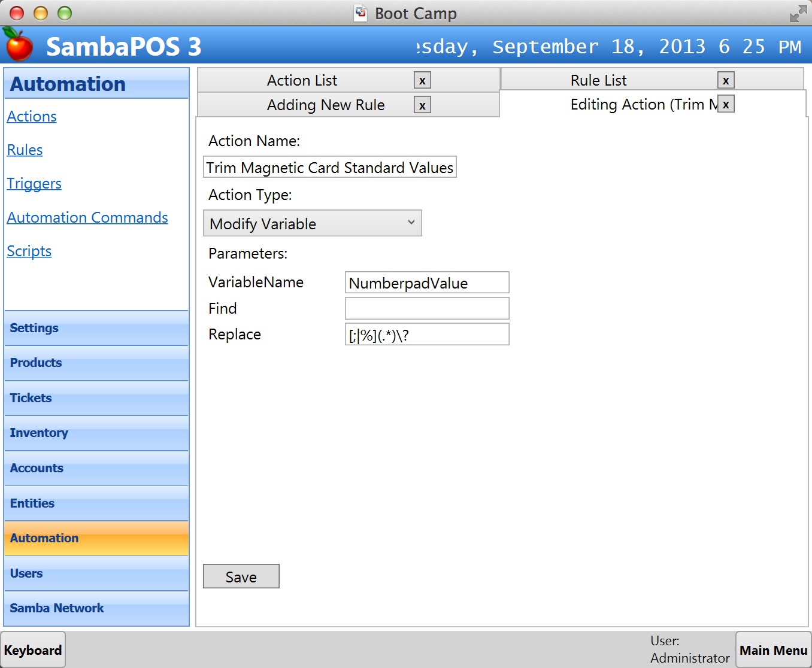Click the SambaPOS apple logo icon
Screen dimensions: 812x668
point(18,45)
